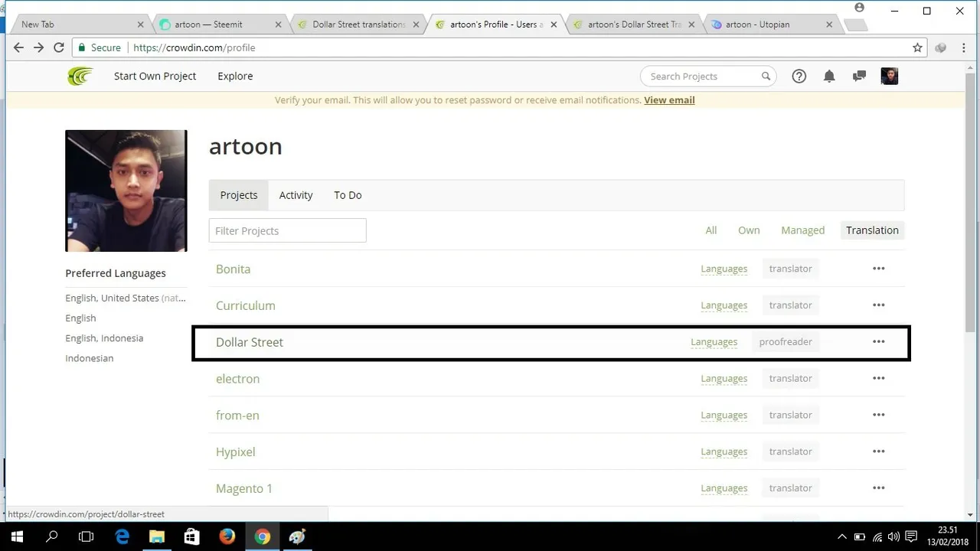980x551 pixels.
Task: Click the View email link
Action: pos(669,100)
